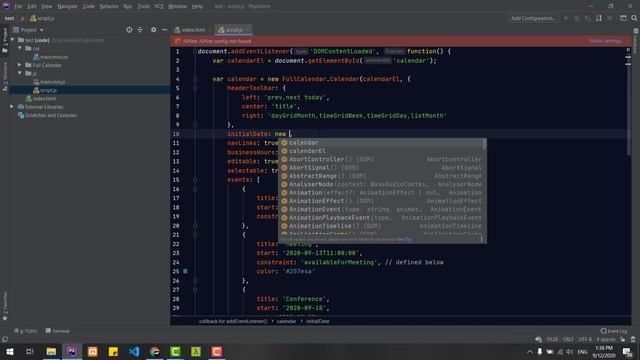Open the Navigate menu
640x360 pixels.
coord(67,7)
